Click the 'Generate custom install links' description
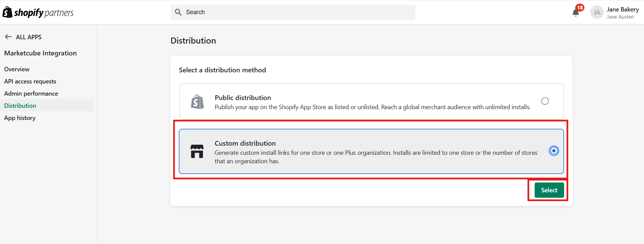This screenshot has height=244, width=644. 376,157
